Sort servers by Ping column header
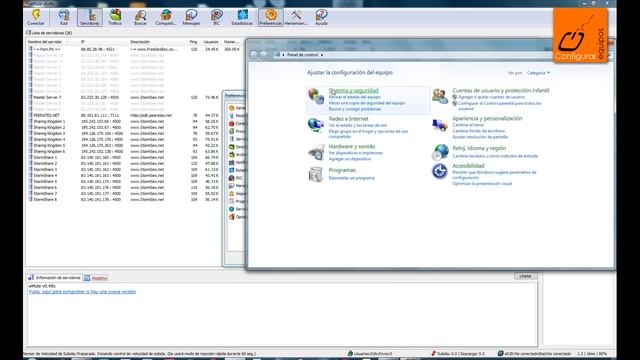 193,42
